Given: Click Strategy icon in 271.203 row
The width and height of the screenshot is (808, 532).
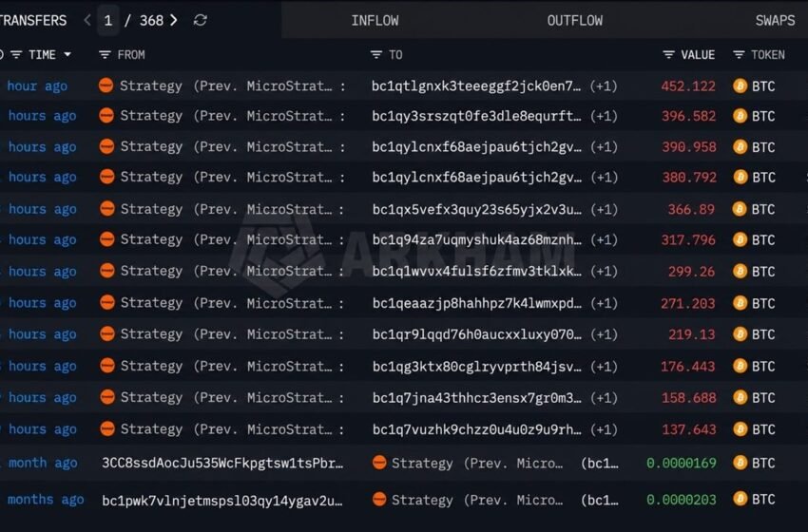Looking at the screenshot, I should (107, 303).
